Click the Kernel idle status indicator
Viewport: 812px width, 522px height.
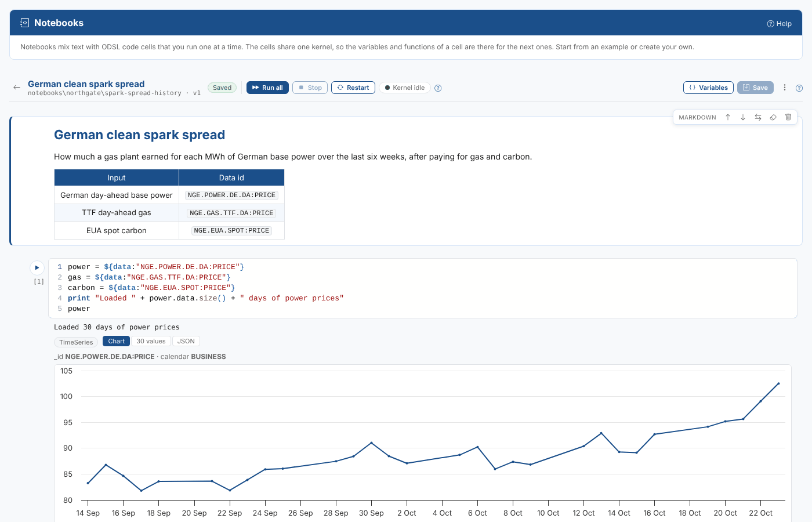click(x=405, y=88)
